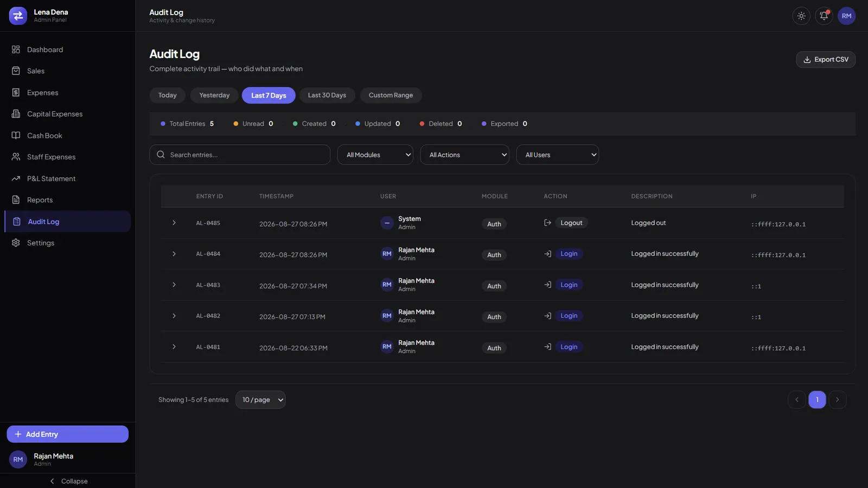Open the Expenses section

pos(67,93)
